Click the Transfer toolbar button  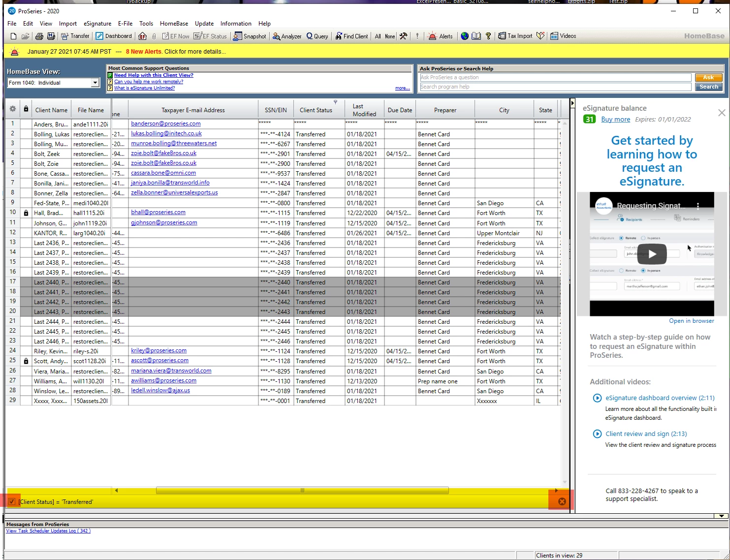(x=75, y=36)
